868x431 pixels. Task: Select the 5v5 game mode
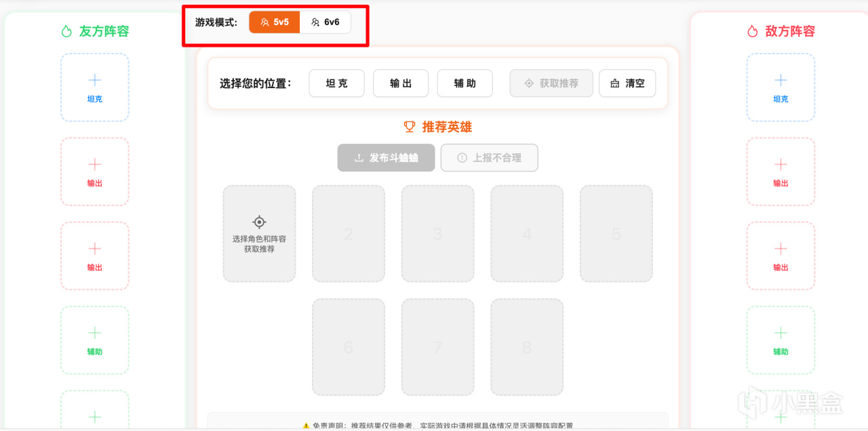[x=275, y=22]
